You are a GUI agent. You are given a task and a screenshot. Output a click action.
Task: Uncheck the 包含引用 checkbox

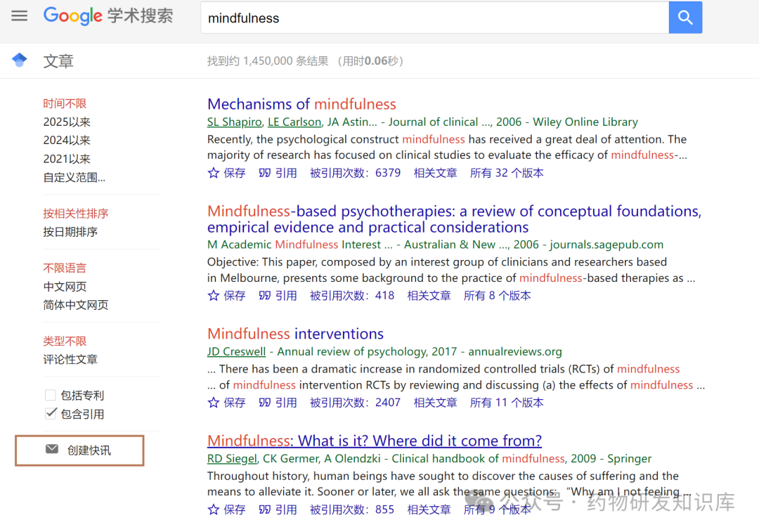pos(51,413)
